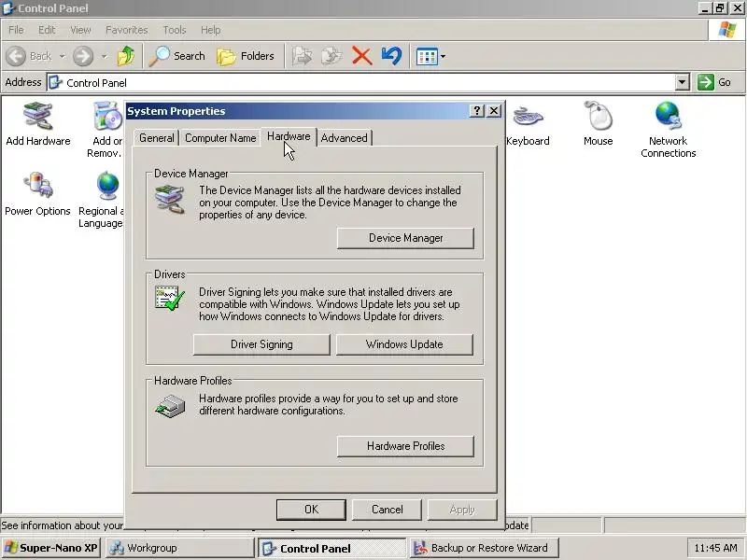Click the Device Manager button
This screenshot has height=560, width=747.
(405, 238)
